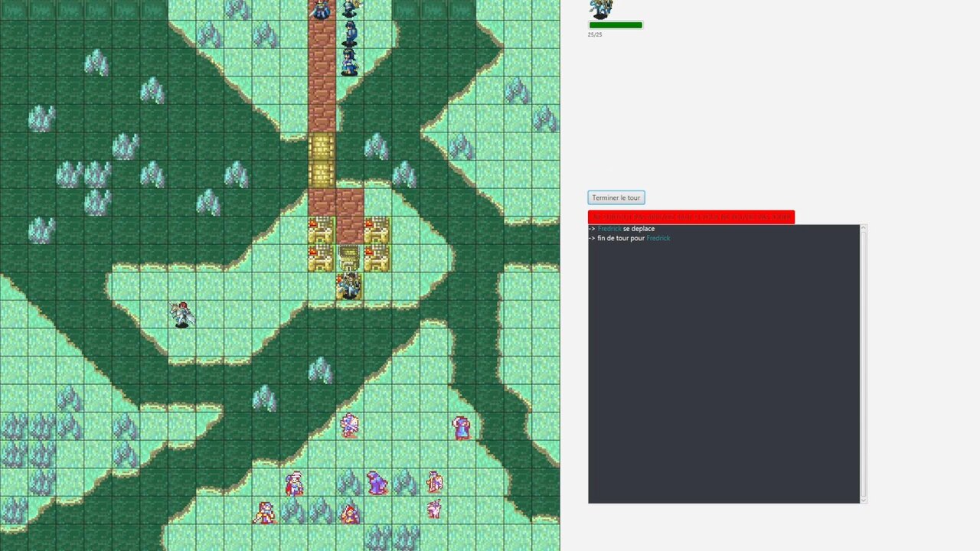Click the green health bar in side panel
The height and width of the screenshot is (551, 980).
[616, 25]
